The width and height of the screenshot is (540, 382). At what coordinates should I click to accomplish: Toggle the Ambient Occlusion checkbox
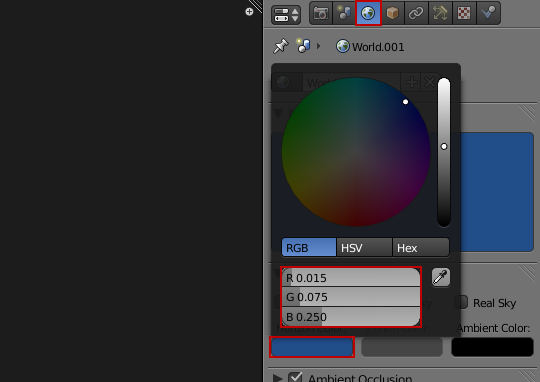(x=295, y=377)
